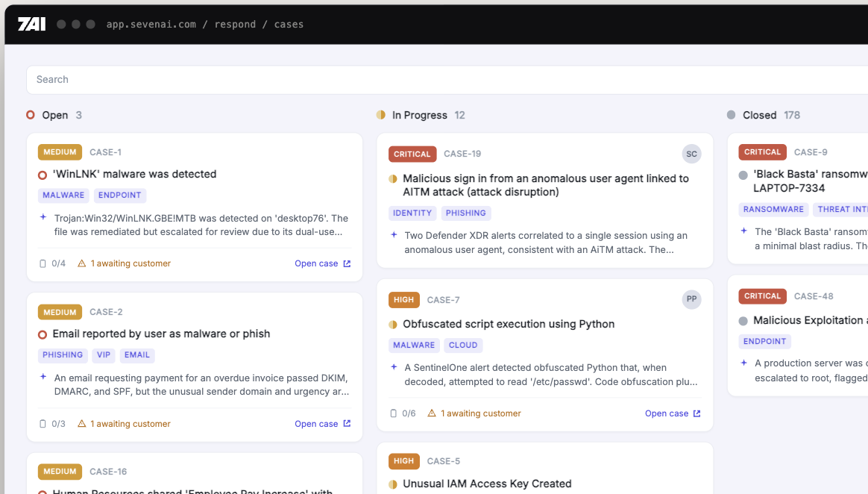Select the In Progress column header
868x494 pixels.
click(x=420, y=115)
